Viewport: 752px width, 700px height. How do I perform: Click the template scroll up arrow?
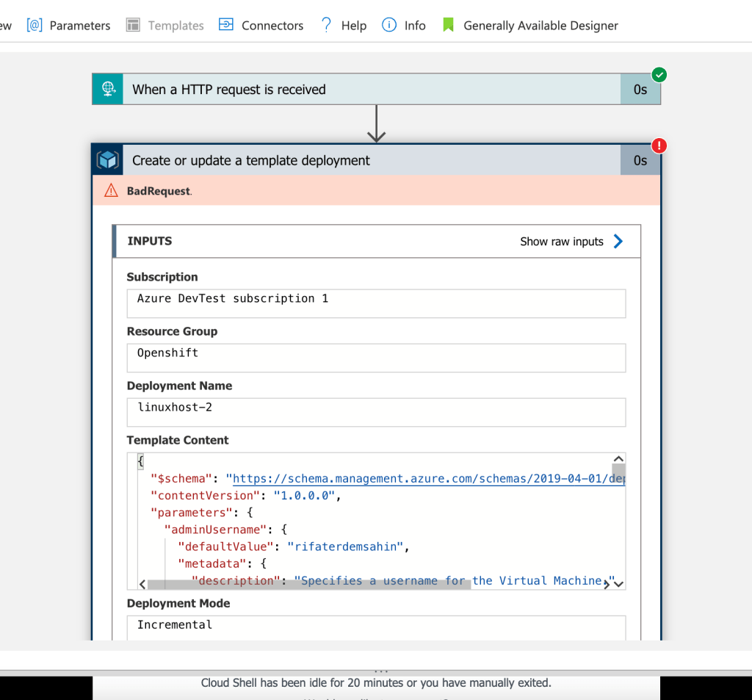pos(618,459)
